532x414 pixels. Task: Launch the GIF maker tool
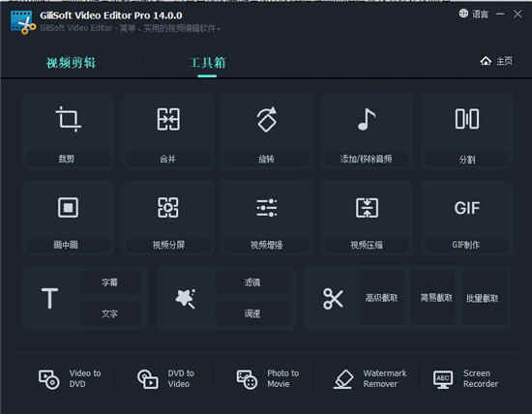click(467, 208)
